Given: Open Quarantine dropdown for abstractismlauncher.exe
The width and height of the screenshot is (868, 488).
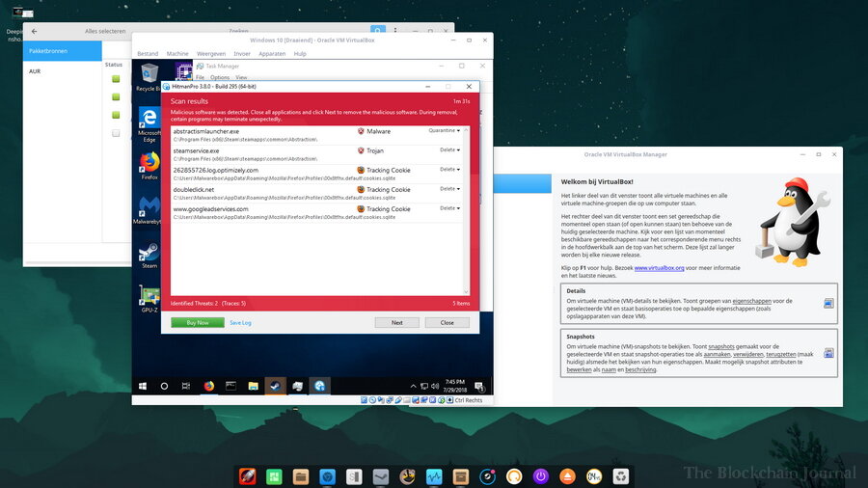Looking at the screenshot, I should coord(444,130).
